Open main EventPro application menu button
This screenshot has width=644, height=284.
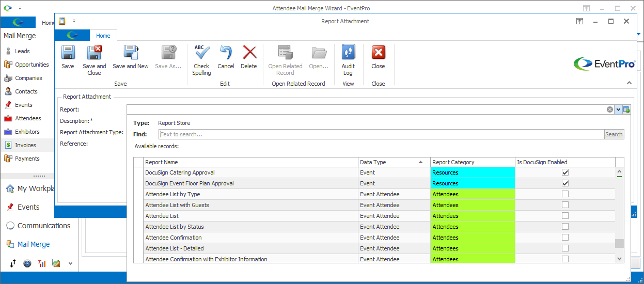18,22
